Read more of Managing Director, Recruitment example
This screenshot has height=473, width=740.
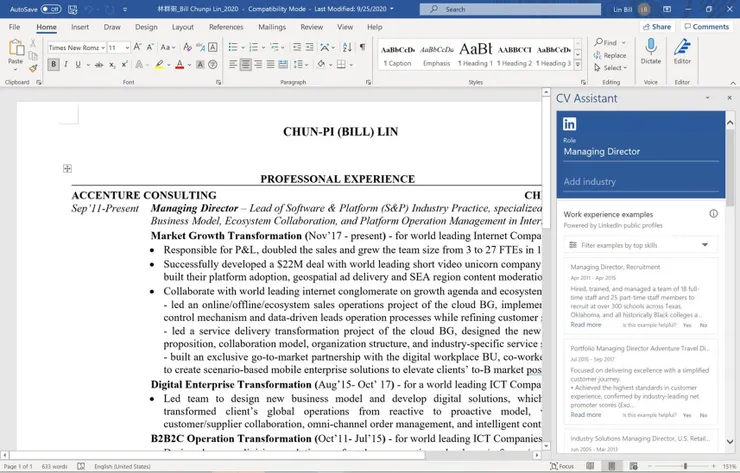[586, 325]
